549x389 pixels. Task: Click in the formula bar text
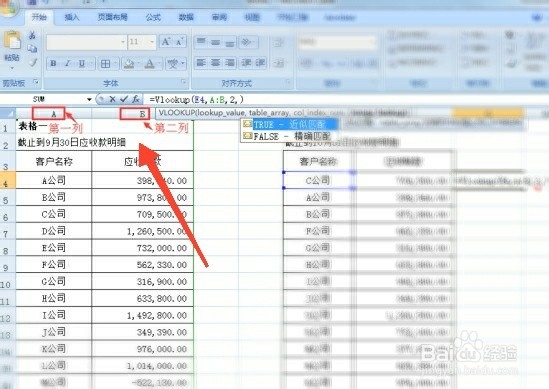tap(196, 99)
